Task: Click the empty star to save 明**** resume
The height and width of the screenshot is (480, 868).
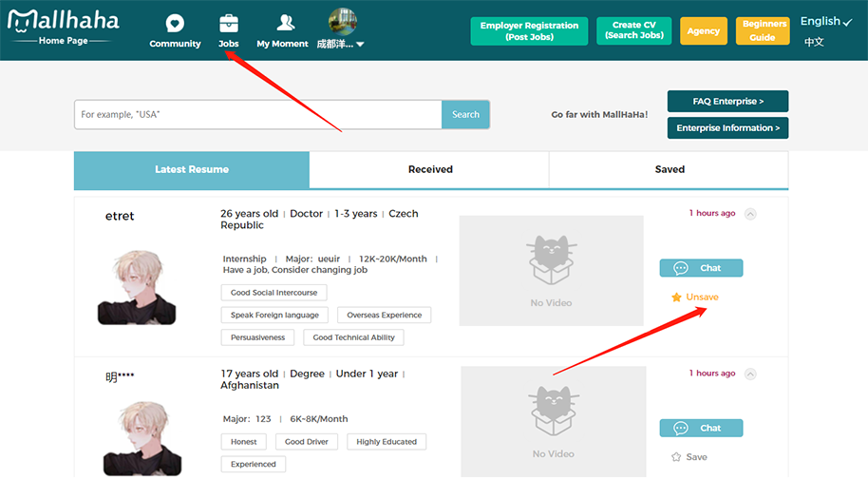Action: coord(676,457)
